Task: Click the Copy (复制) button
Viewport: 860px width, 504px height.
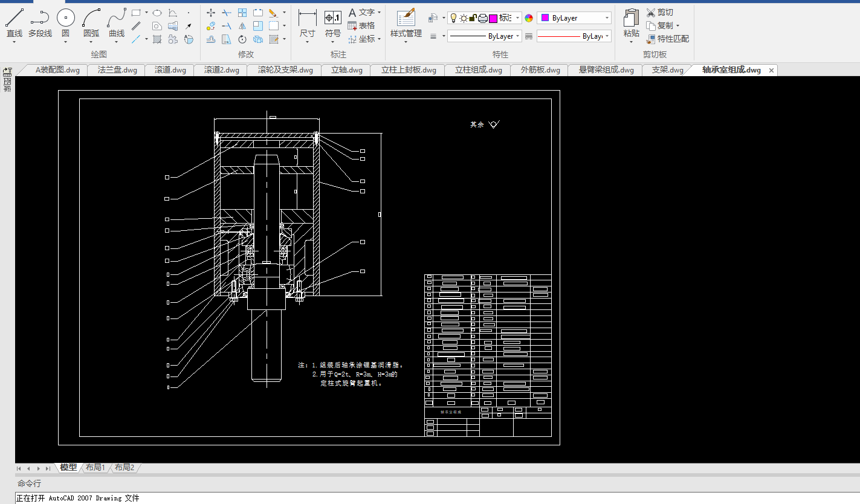Action: pos(659,26)
